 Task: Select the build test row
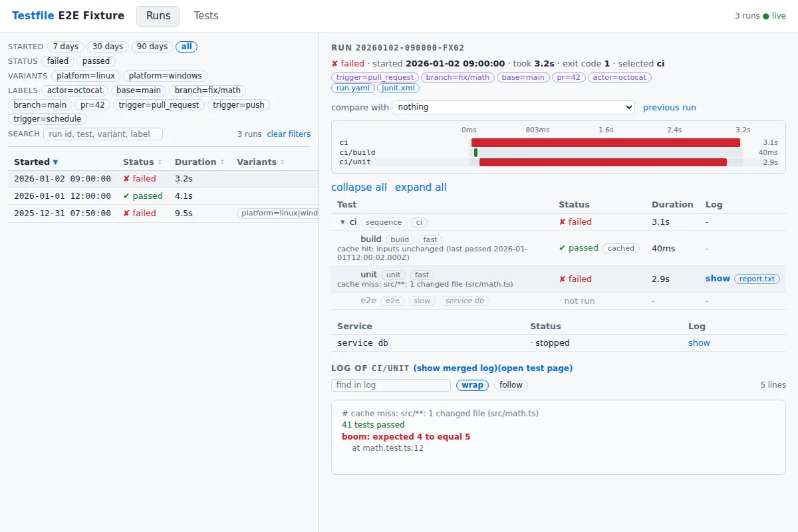pyautogui.click(x=559, y=248)
